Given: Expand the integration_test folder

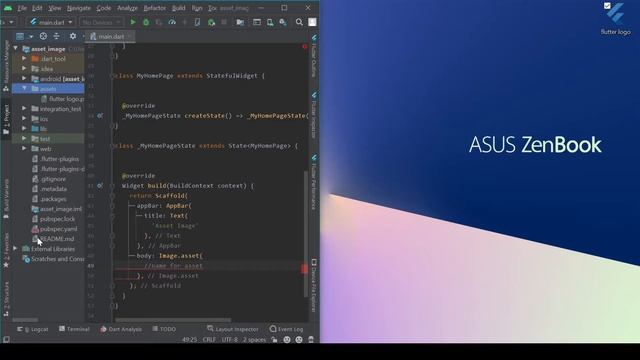Looking at the screenshot, I should [x=24, y=109].
